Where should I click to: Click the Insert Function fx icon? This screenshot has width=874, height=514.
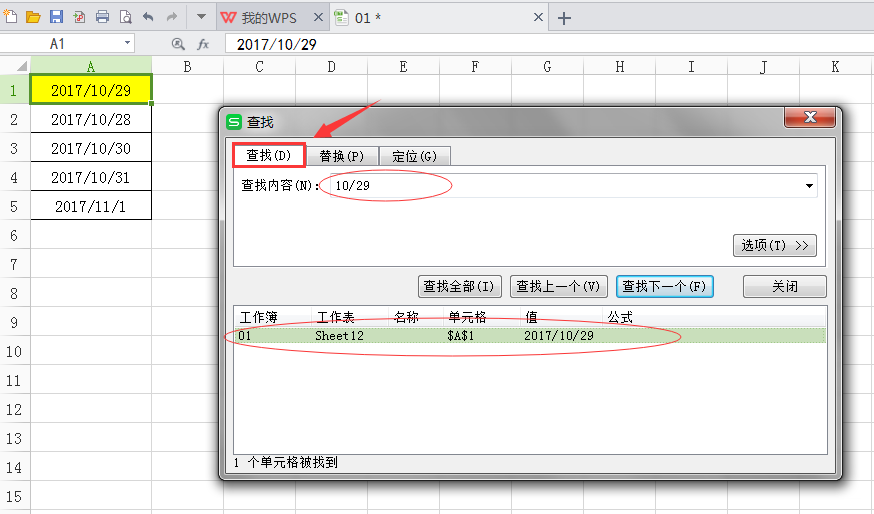coord(203,44)
